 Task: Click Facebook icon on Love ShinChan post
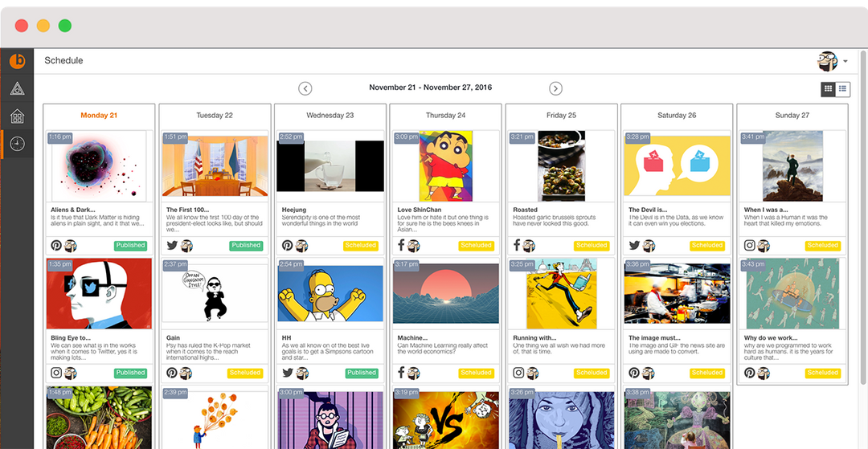pyautogui.click(x=401, y=245)
